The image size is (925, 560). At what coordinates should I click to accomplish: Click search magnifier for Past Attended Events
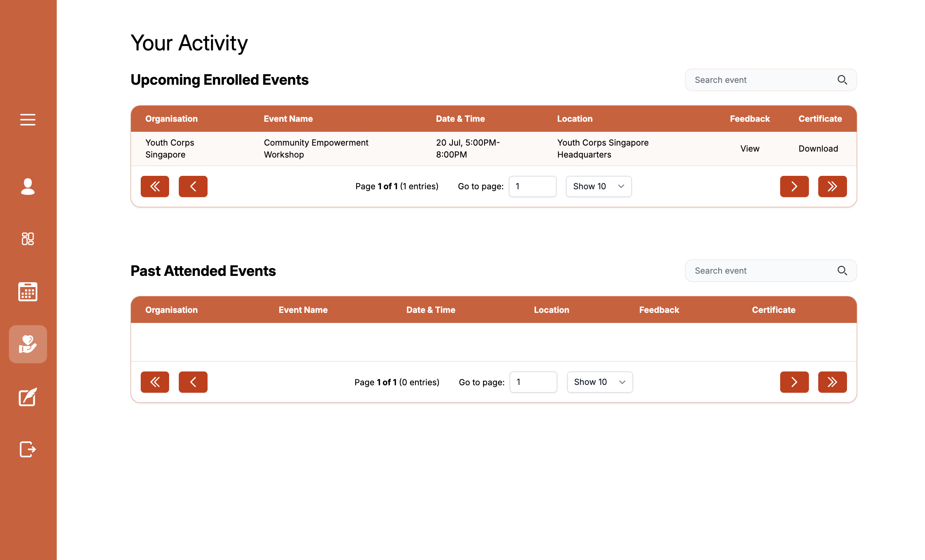[x=842, y=271]
